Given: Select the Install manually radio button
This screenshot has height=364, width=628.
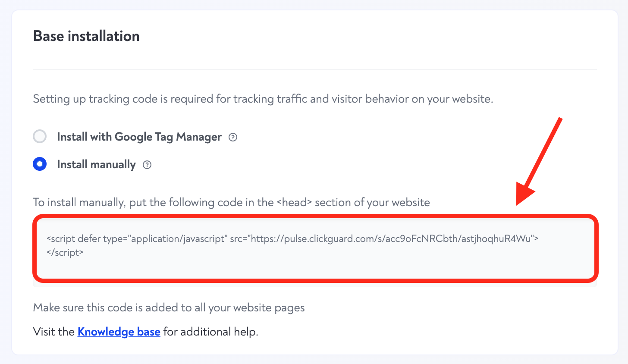Looking at the screenshot, I should pos(40,164).
